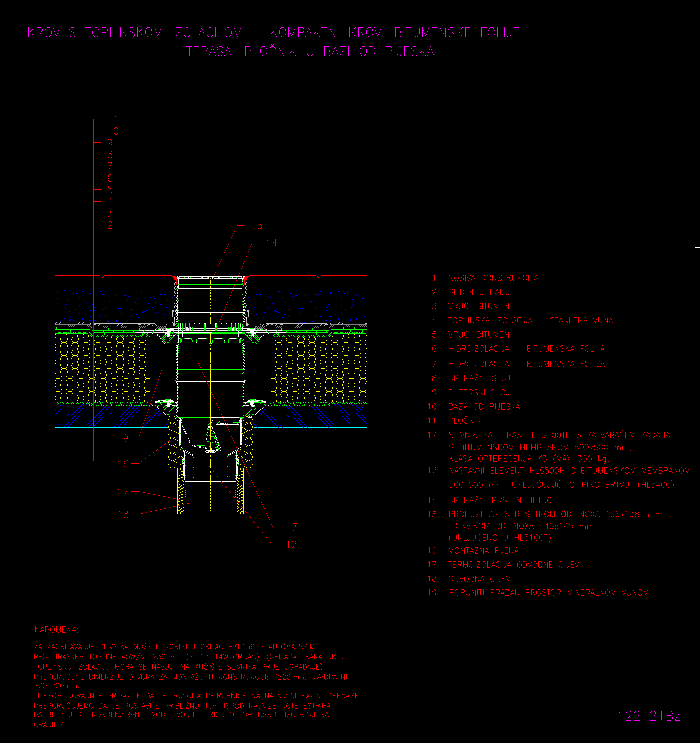This screenshot has width=700, height=743.
Task: Click legend entry 'BAZA OD PIJESKA'
Action: tap(484, 406)
